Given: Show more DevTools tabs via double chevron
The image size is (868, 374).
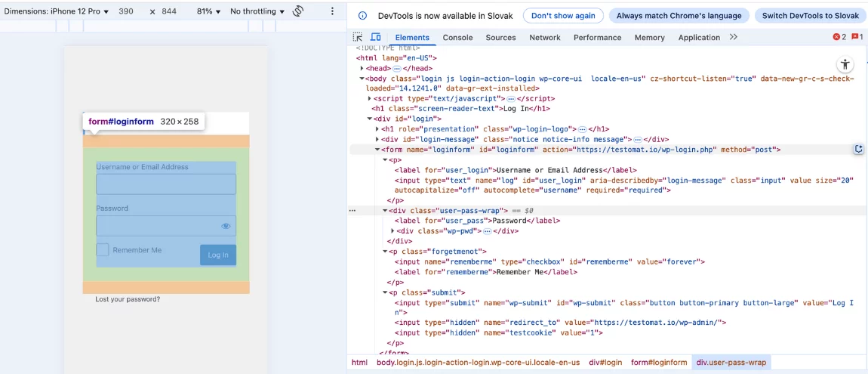Looking at the screenshot, I should pyautogui.click(x=734, y=37).
